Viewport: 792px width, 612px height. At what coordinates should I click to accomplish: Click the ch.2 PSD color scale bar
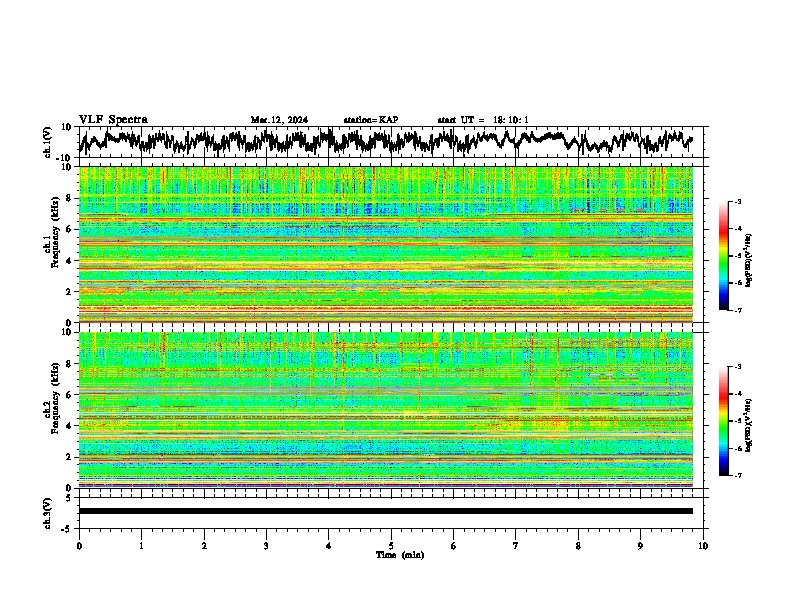tap(724, 421)
